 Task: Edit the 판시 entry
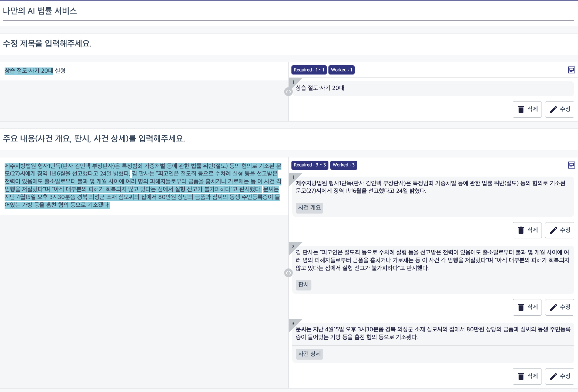point(559,307)
